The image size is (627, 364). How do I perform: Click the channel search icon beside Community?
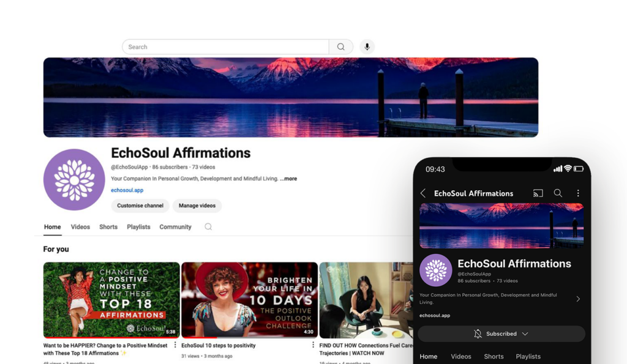point(208,226)
